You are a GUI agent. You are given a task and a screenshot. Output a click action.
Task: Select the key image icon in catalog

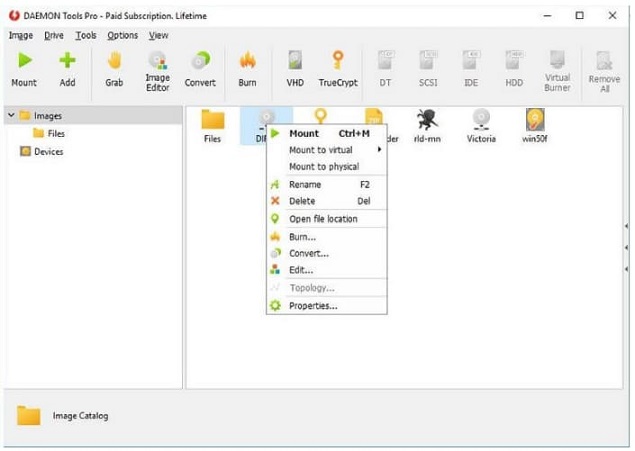[x=320, y=115]
